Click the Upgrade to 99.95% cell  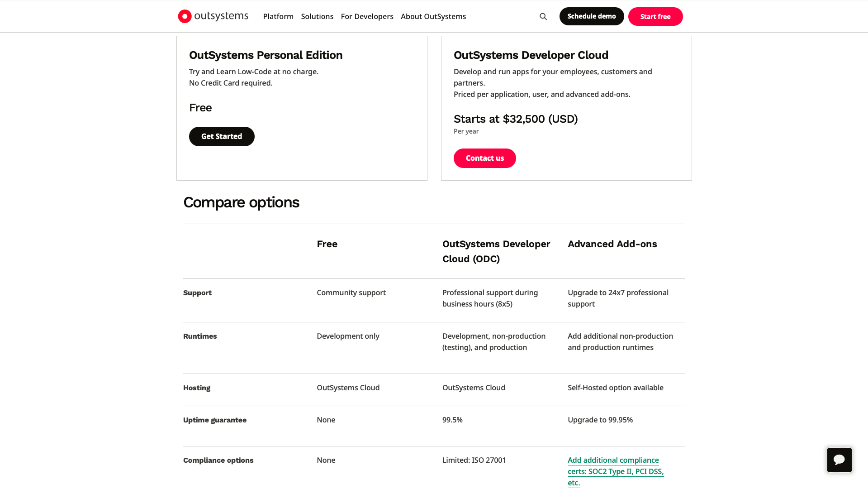[x=600, y=420]
